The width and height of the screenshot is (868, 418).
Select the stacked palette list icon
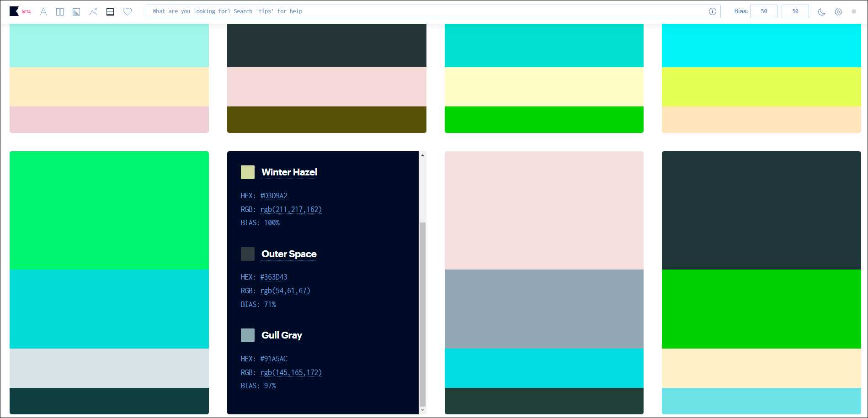pos(110,12)
